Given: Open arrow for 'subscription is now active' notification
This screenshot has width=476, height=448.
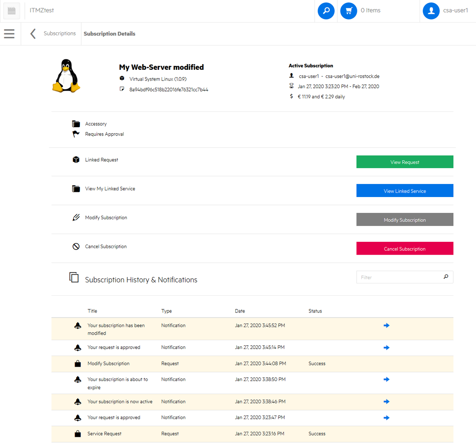Looking at the screenshot, I should pos(386,402).
